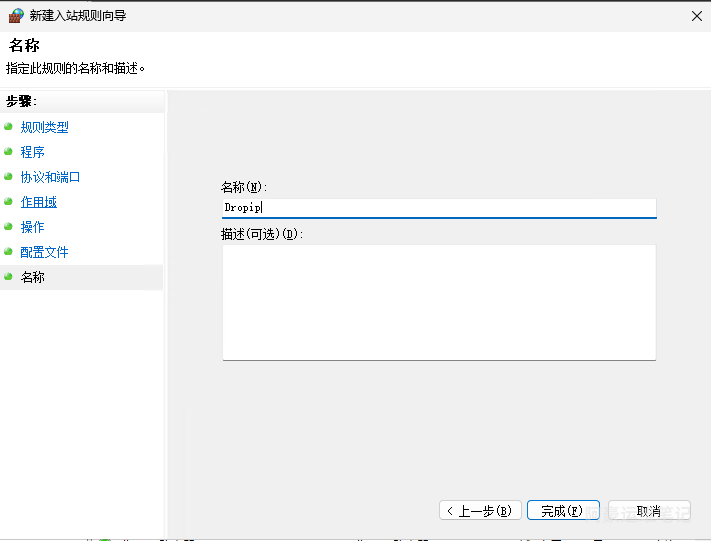Close the 新建入站规则向导 window

[x=695, y=16]
